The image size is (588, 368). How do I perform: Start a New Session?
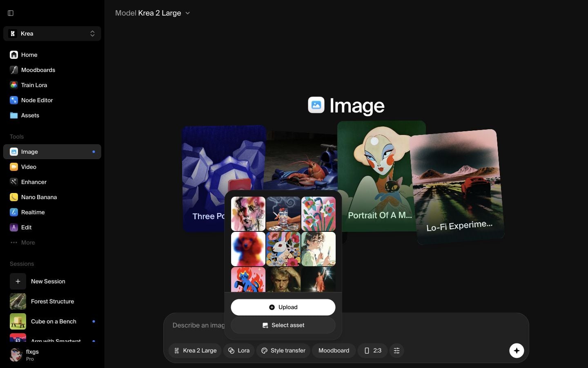click(52, 281)
